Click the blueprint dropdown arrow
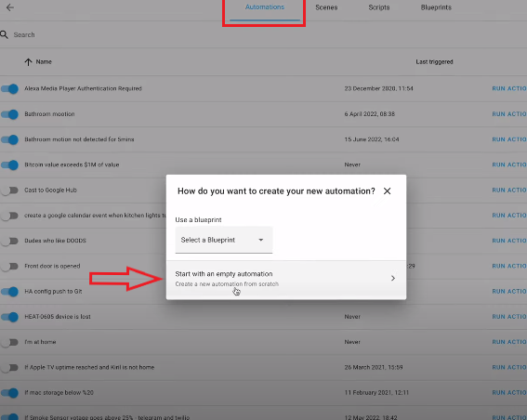 tap(261, 240)
